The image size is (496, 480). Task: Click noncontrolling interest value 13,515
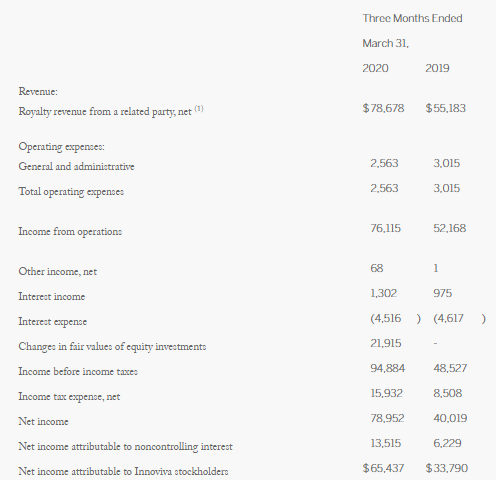point(386,443)
